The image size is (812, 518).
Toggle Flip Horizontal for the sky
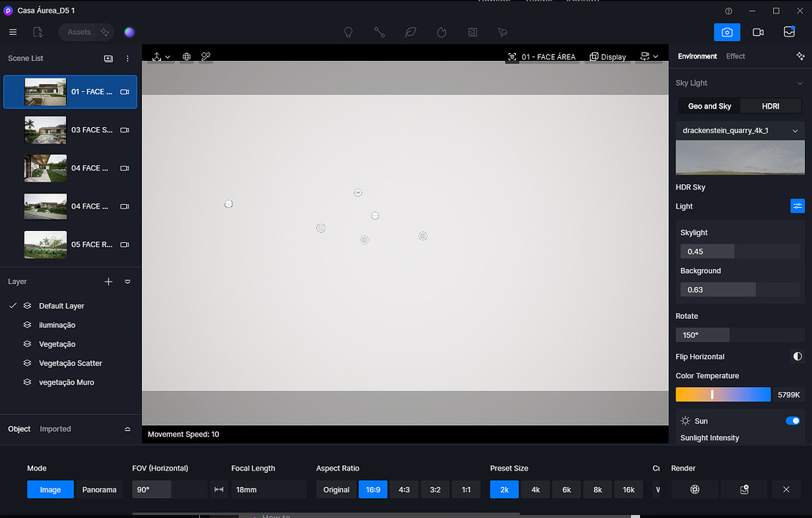[x=797, y=356]
